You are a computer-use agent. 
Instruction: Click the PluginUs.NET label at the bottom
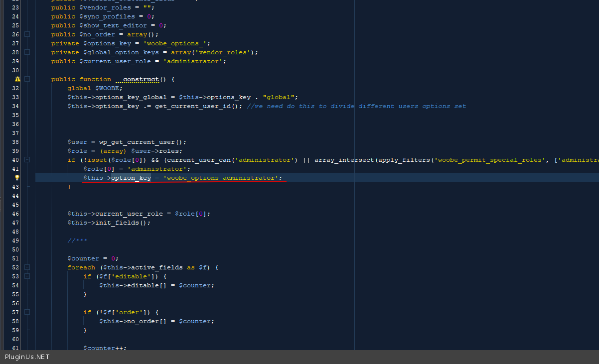[27, 357]
